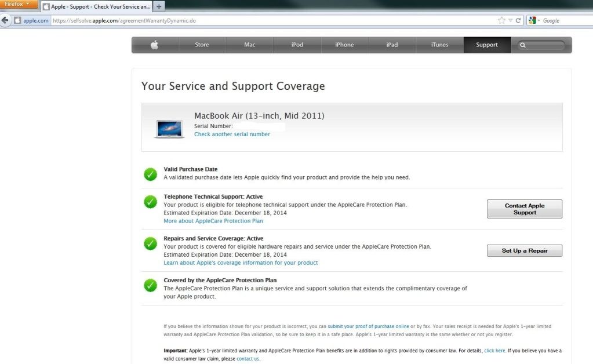Click 'Valid Purchase Date' heading text
Viewport: 593px width, 364px height.
[x=191, y=169]
